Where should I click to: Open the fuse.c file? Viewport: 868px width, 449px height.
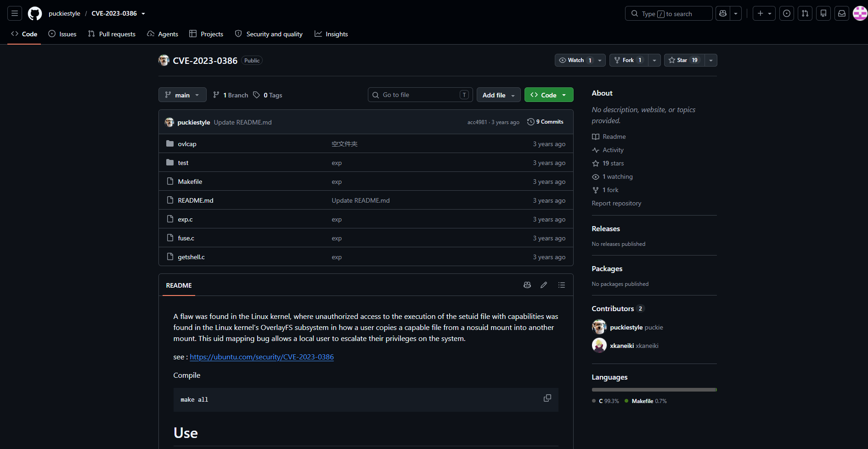click(186, 238)
